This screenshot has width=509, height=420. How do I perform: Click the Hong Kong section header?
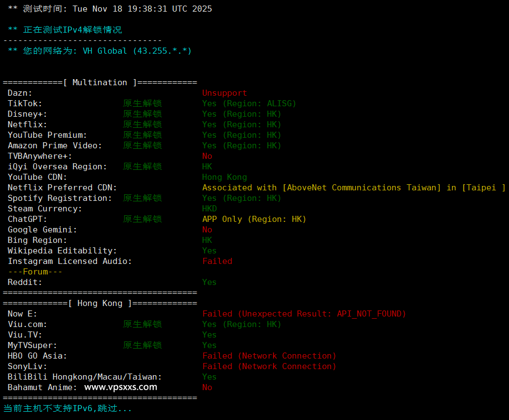point(100,303)
